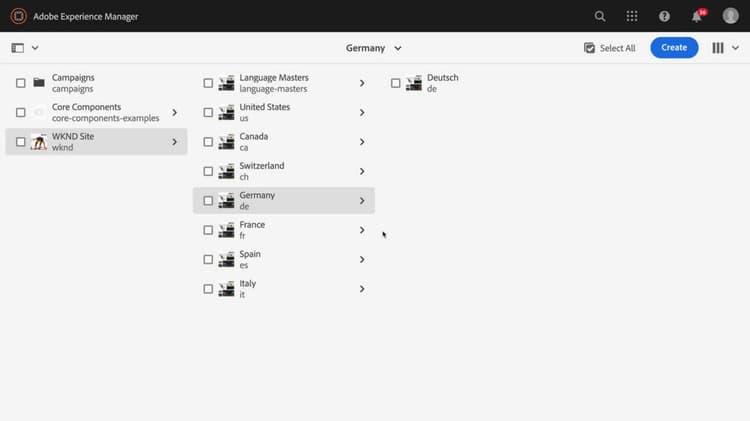
Task: Check the Deutsch checkbox
Action: click(x=396, y=83)
